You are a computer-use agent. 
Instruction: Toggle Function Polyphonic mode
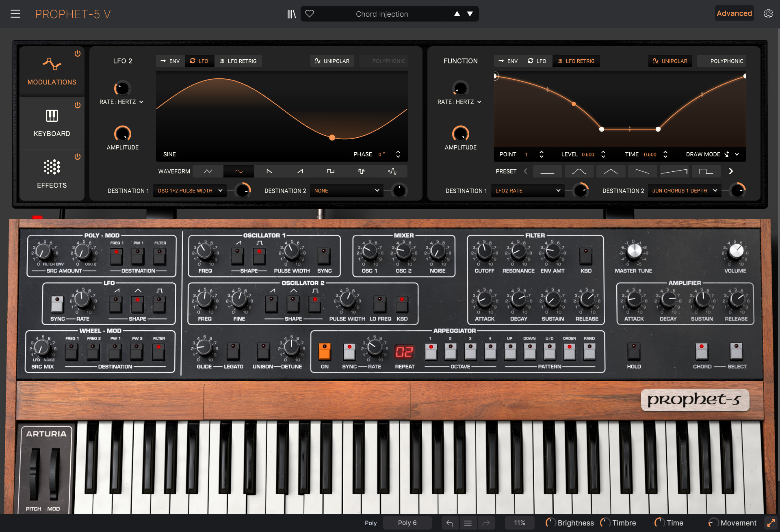[x=722, y=61]
